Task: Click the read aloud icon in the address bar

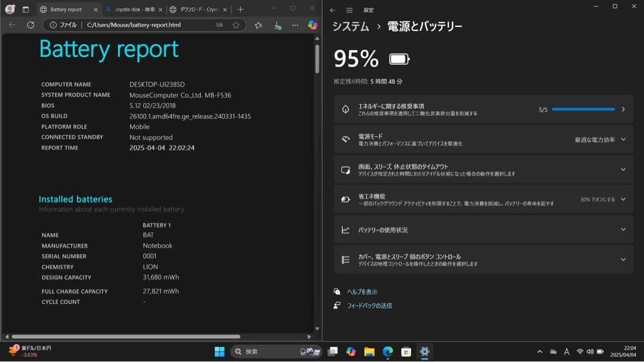Action: pyautogui.click(x=220, y=25)
